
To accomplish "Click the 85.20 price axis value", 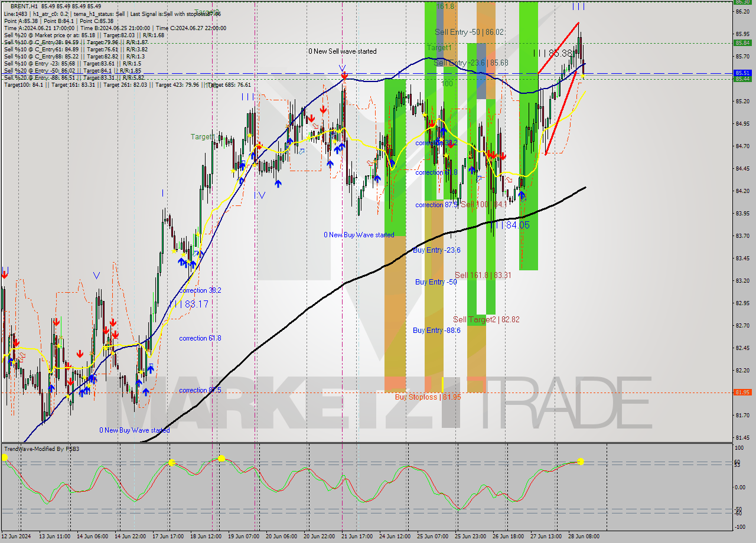I will (742, 102).
